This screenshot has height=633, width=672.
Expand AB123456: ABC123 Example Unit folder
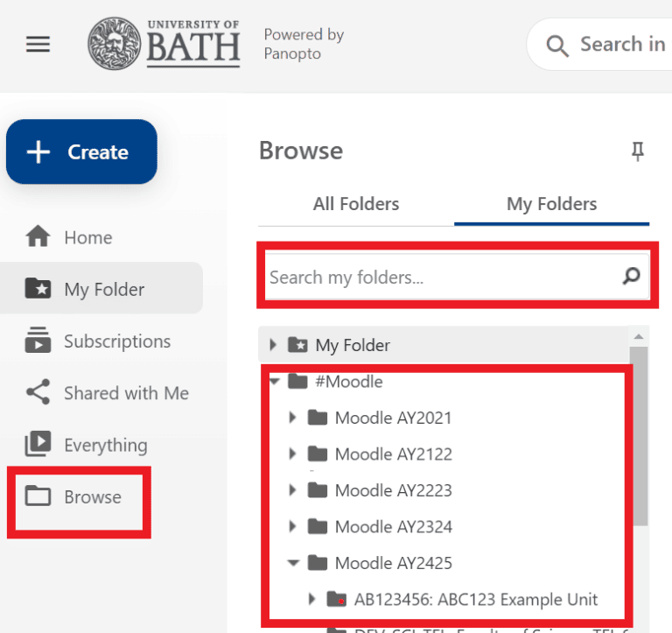pos(312,600)
